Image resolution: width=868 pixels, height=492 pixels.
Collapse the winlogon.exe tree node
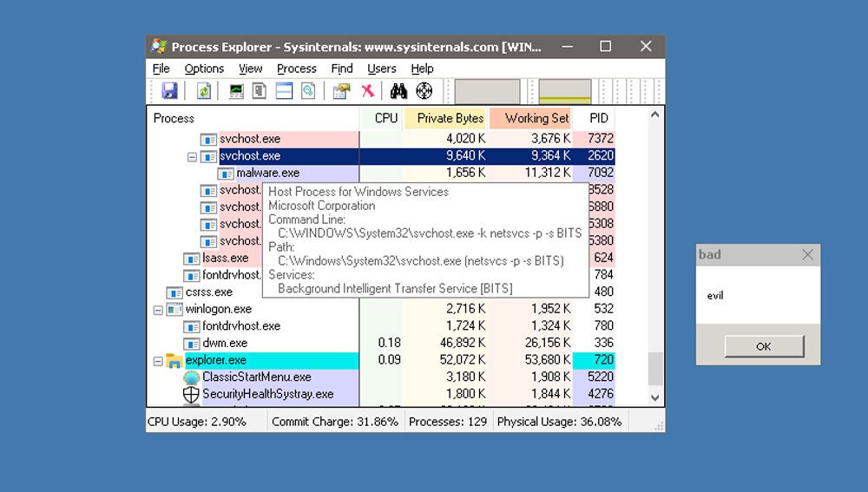[x=158, y=310]
